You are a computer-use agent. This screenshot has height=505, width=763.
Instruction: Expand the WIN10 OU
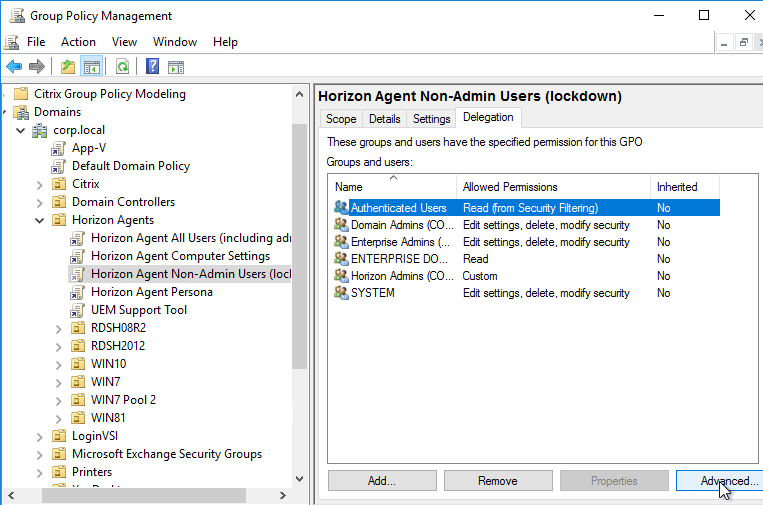pos(58,364)
